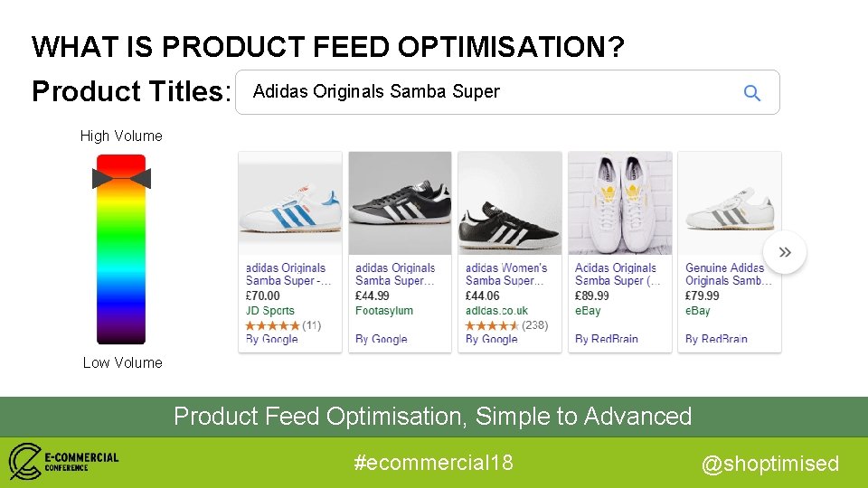868x488 pixels.
Task: Open the Footasylum black shoe image
Action: (x=400, y=203)
